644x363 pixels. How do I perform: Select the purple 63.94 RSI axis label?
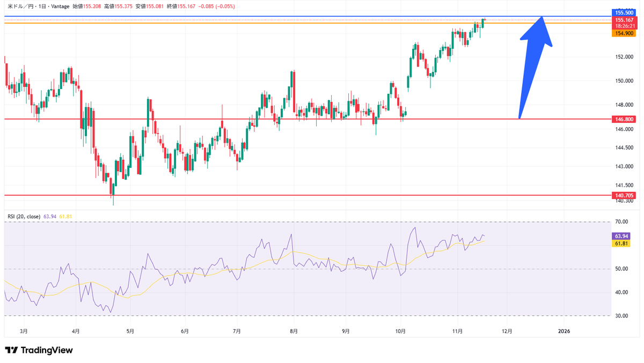tap(620, 236)
